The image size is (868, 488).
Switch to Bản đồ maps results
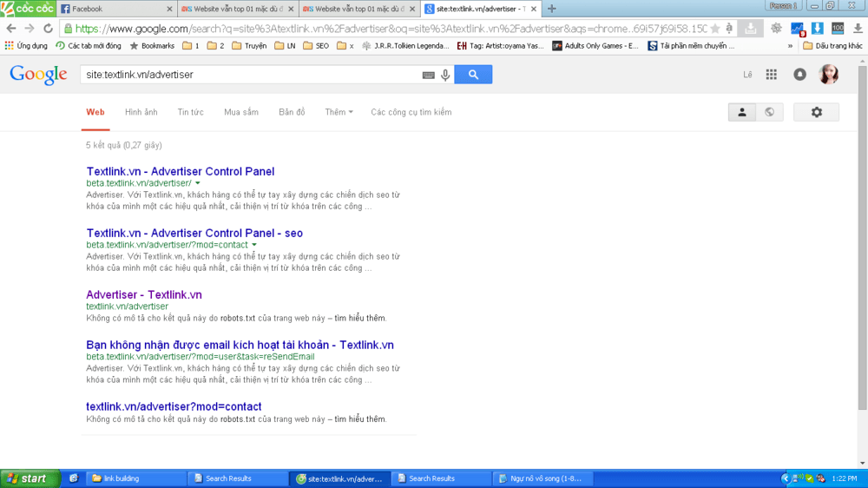tap(292, 112)
